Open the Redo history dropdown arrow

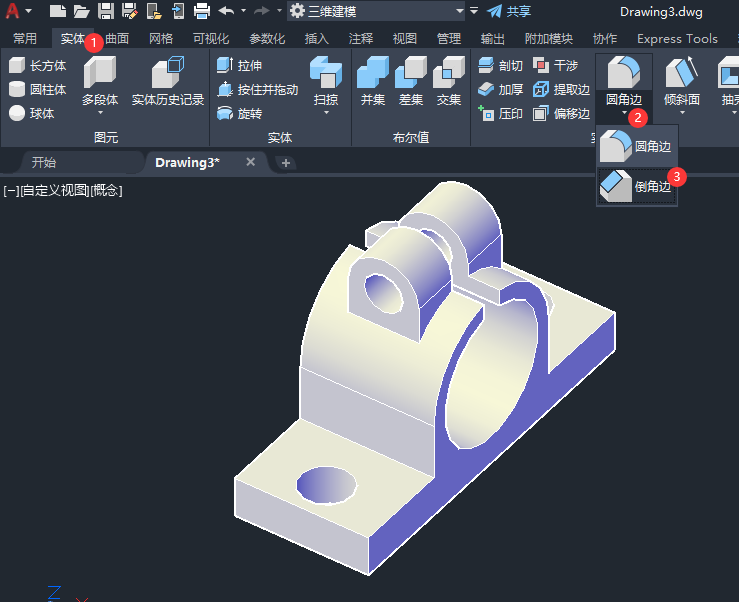click(279, 10)
